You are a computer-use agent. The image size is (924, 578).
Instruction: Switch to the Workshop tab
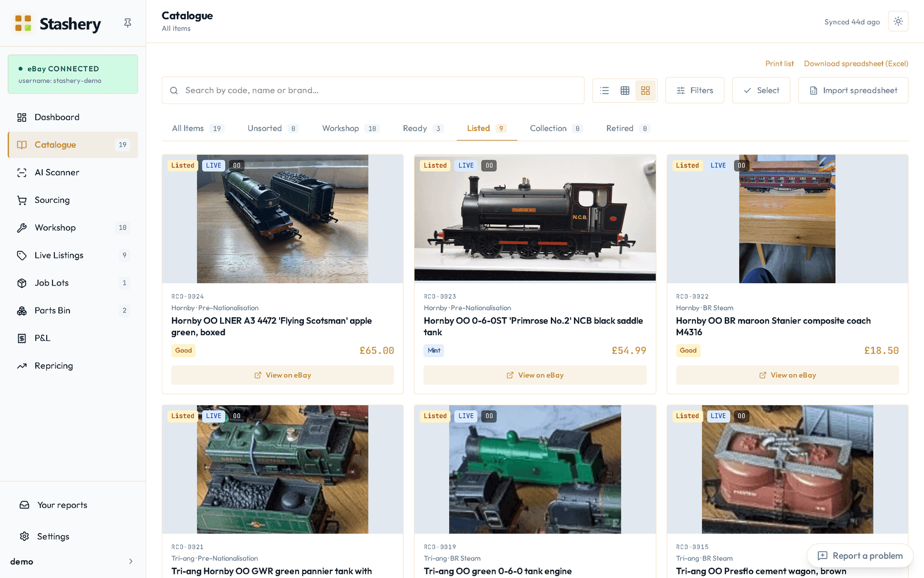pos(351,128)
